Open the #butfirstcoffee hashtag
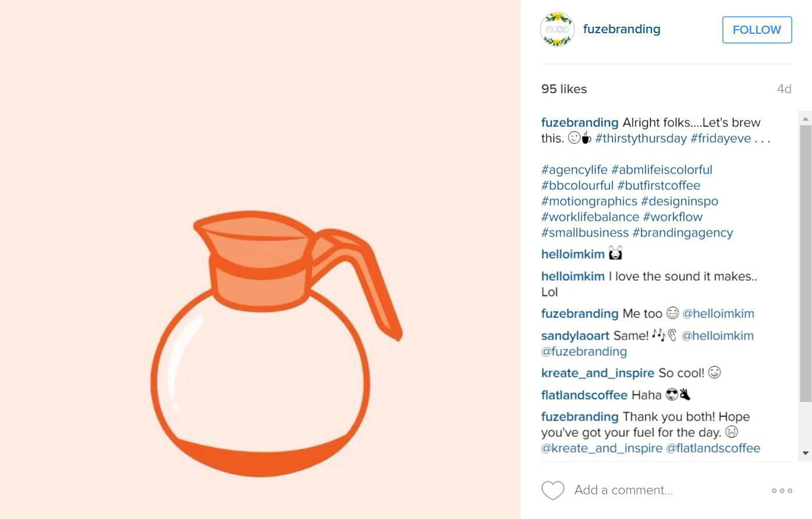This screenshot has height=519, width=812. coord(658,186)
